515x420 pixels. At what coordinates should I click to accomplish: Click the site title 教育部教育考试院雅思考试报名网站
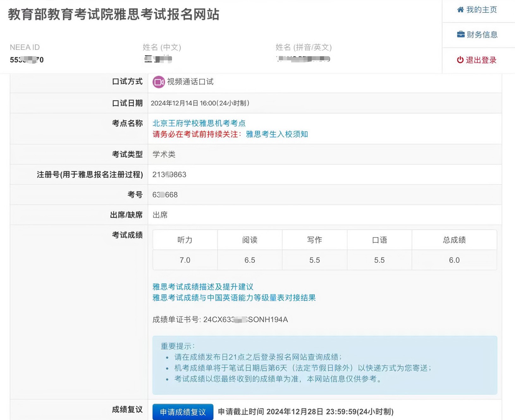114,15
